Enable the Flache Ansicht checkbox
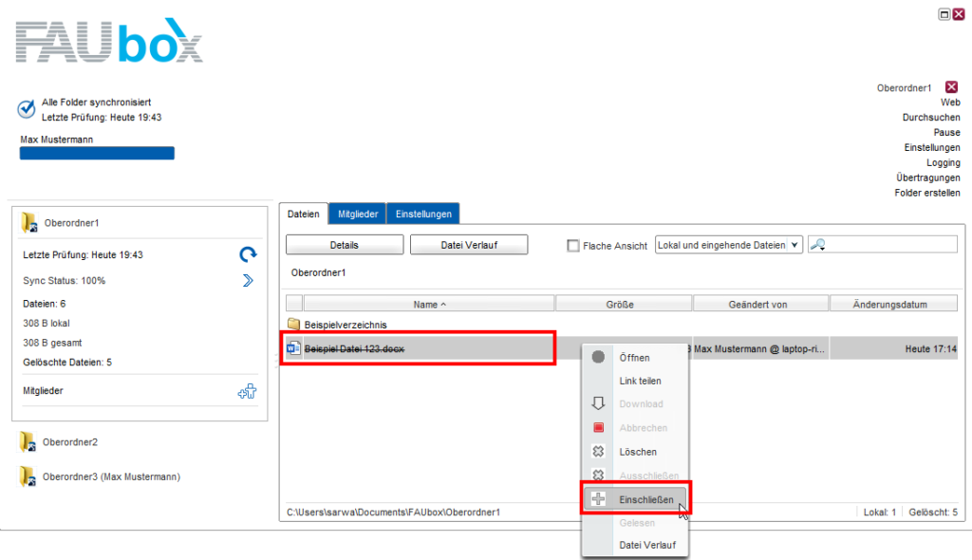 pyautogui.click(x=572, y=246)
